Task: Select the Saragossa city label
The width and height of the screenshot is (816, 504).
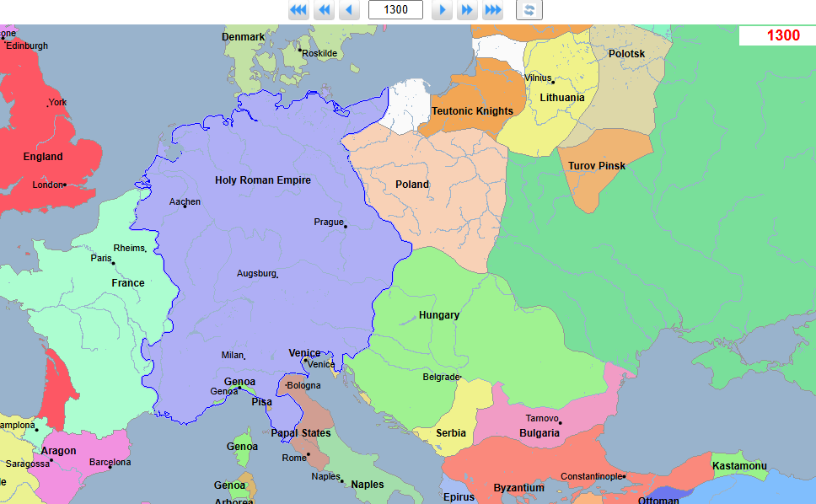Action: point(28,464)
